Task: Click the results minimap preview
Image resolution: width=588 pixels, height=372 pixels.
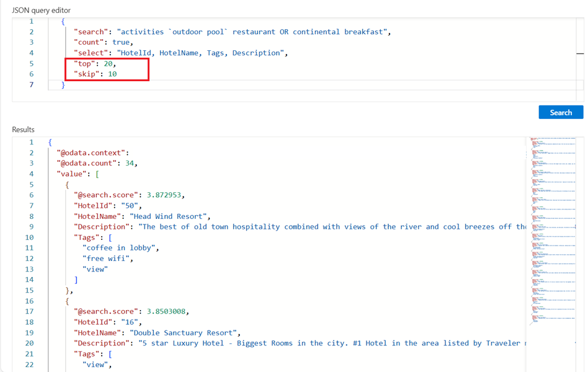Action: pos(553,229)
